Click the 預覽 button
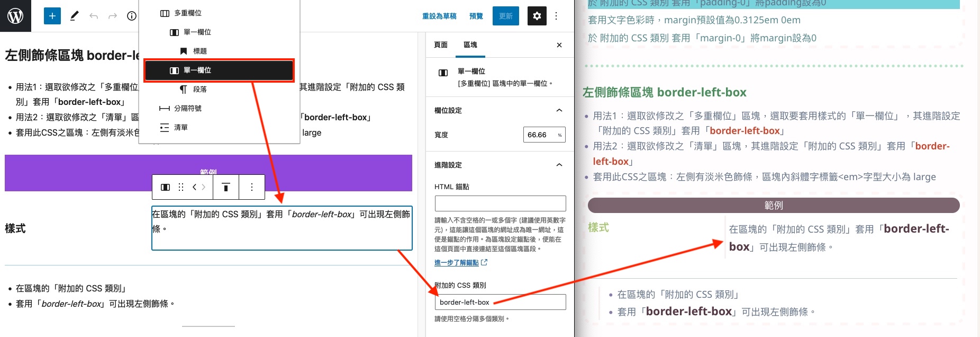980x337 pixels. pos(476,16)
